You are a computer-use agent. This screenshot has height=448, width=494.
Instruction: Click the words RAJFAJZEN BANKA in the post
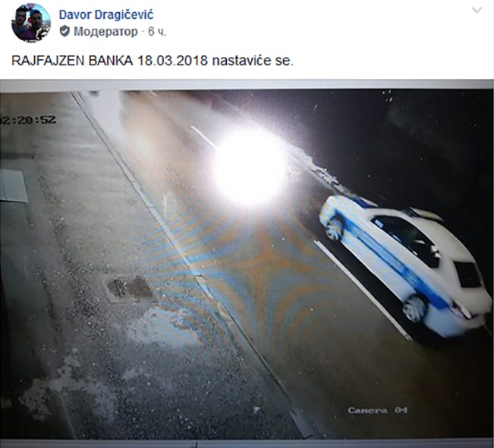click(x=72, y=61)
